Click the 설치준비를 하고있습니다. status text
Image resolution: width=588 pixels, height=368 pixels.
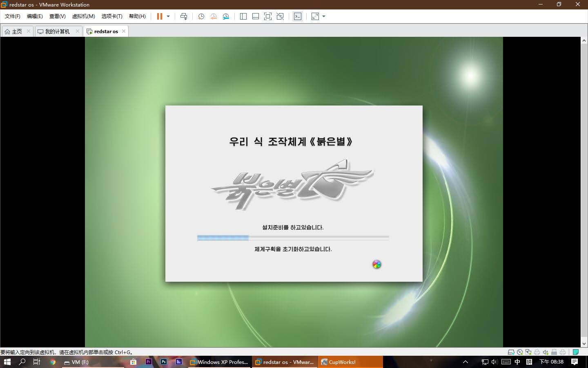tap(293, 227)
